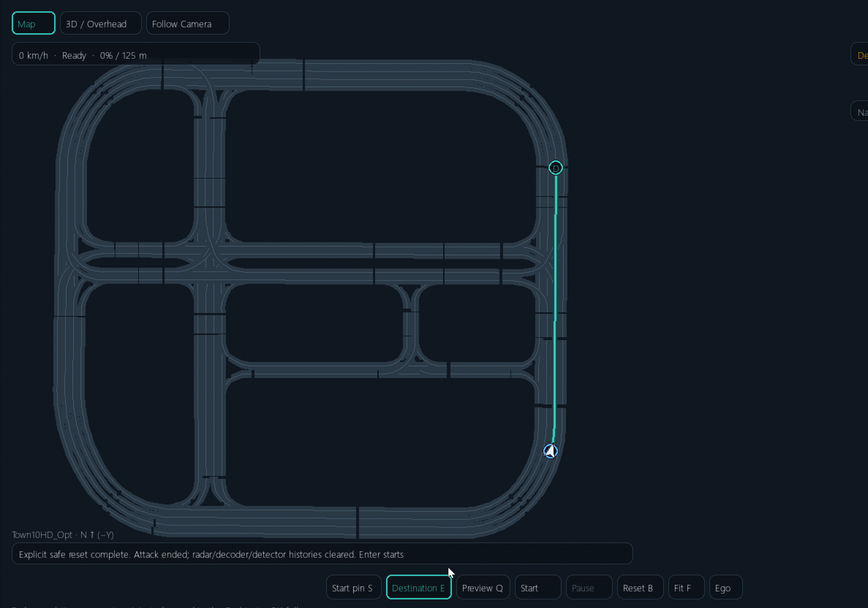This screenshot has height=608, width=868.
Task: Click the Pause button
Action: [x=589, y=588]
